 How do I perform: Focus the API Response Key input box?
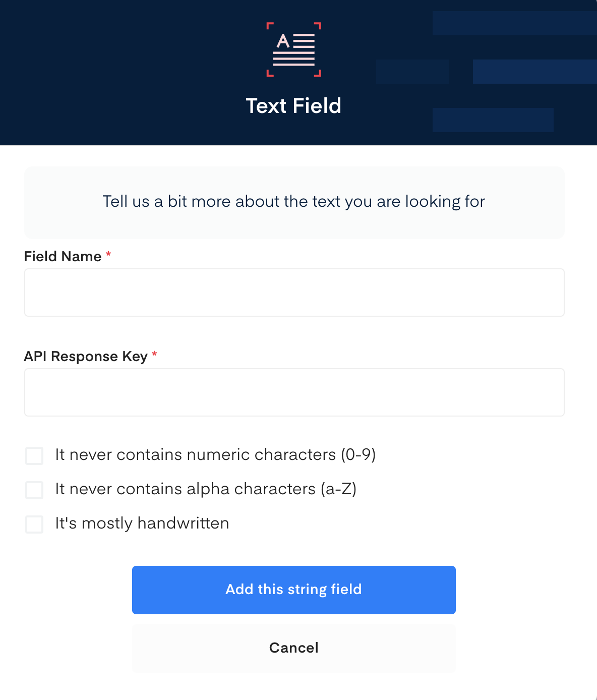(294, 392)
